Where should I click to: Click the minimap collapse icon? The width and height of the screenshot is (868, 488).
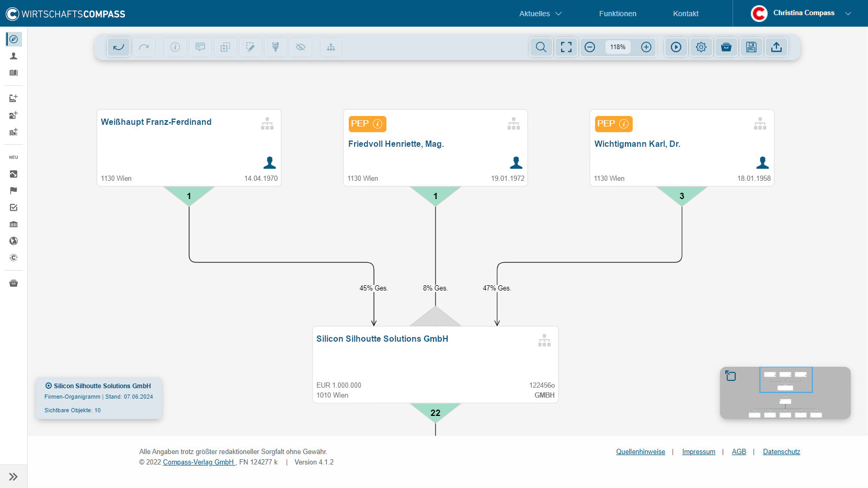coord(730,376)
